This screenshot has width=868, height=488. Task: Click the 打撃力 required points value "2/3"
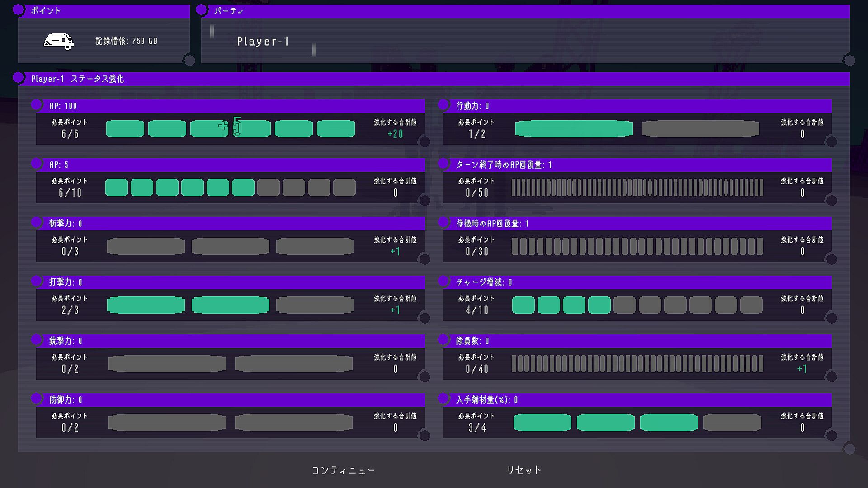[x=70, y=310]
